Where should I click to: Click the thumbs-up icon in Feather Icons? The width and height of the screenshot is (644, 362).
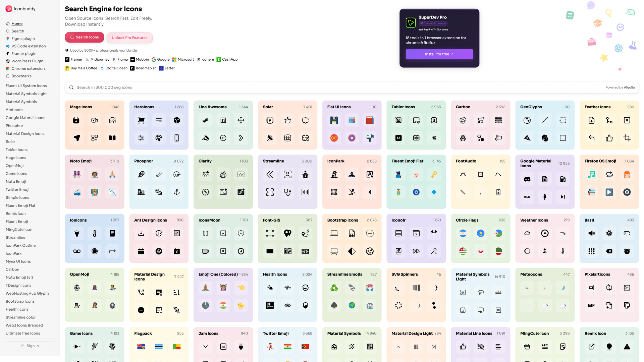[609, 138]
